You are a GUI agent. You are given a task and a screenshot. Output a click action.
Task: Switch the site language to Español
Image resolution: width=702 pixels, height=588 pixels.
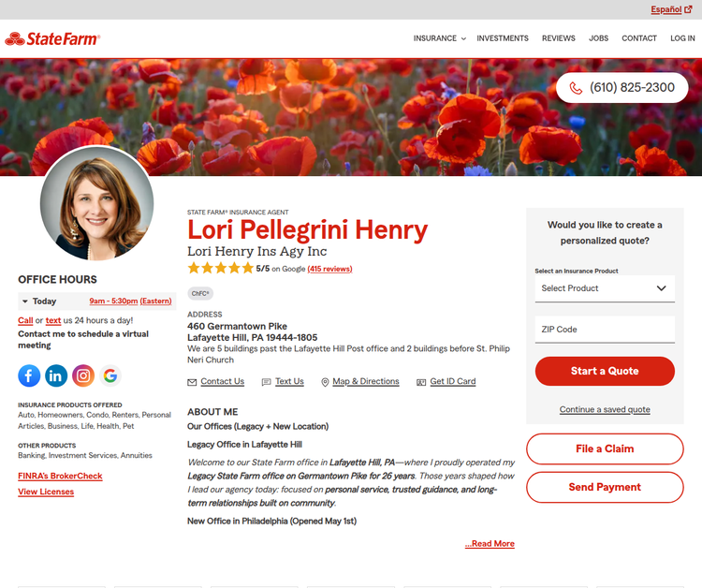point(666,9)
